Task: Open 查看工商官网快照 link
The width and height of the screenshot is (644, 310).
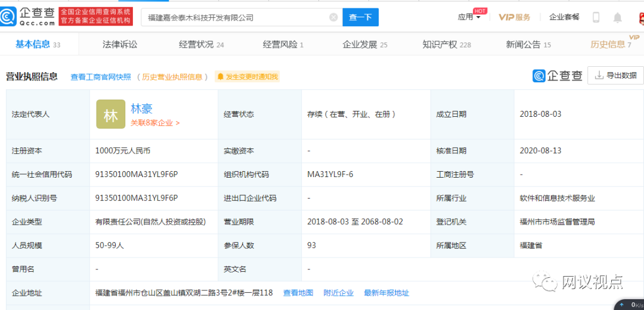Action: tap(100, 77)
